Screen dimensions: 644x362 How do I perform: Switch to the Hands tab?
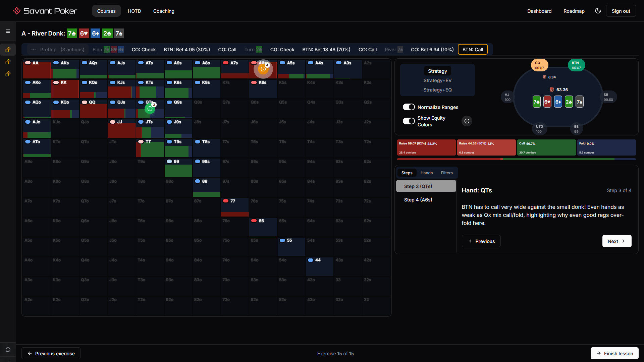coord(426,173)
